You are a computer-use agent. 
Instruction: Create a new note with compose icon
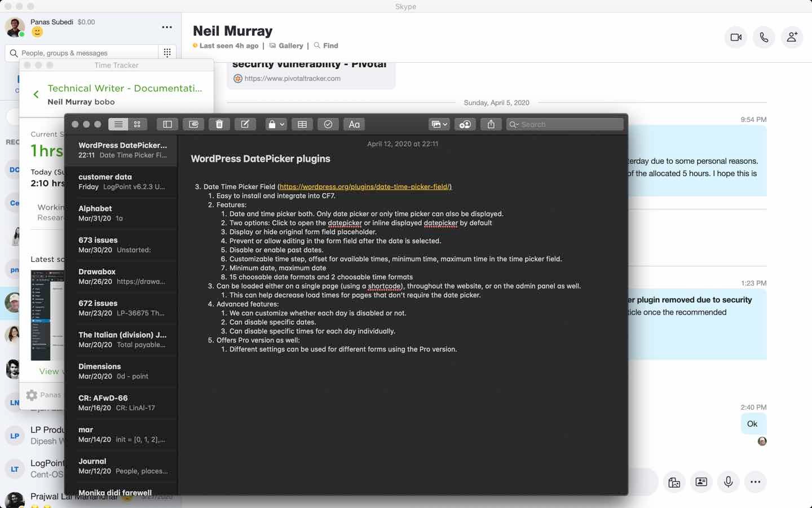[245, 124]
